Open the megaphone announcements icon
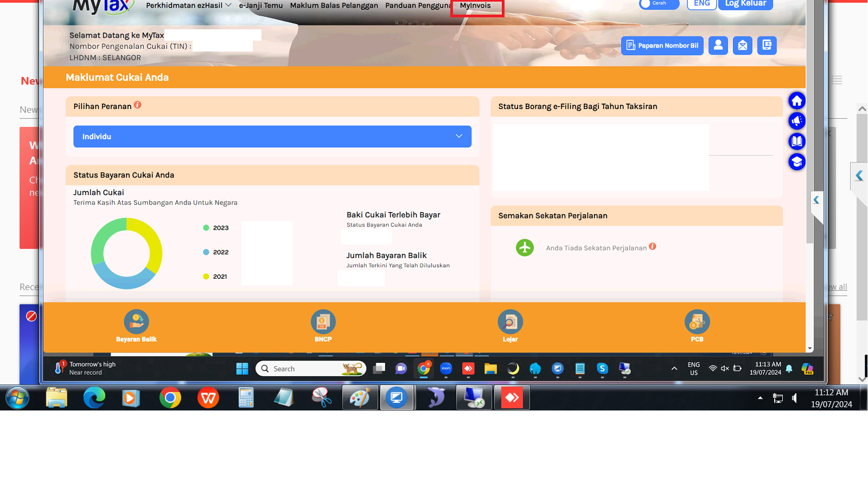Viewport: 868px width, 488px height. click(796, 121)
